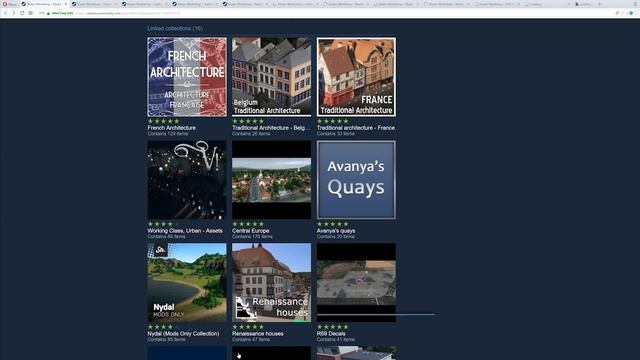Click the item count text under Avanya's quays
This screenshot has height=360, width=640.
[336, 236]
